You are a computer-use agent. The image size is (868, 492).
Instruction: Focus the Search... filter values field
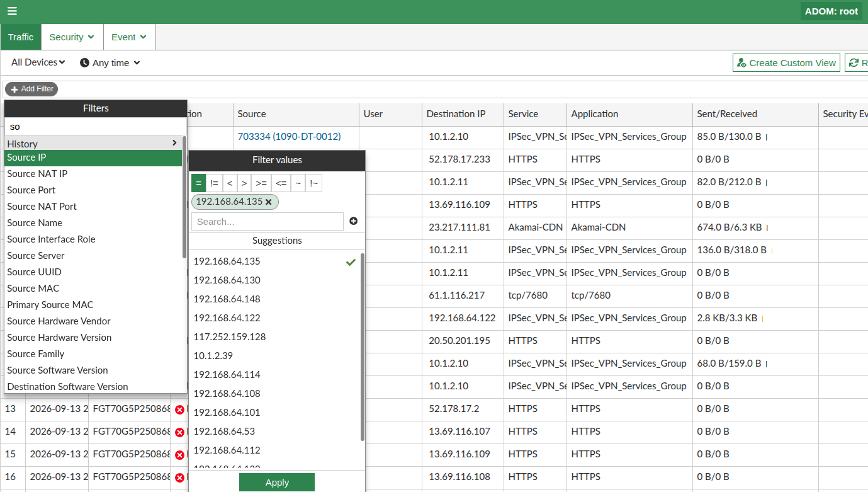pos(268,222)
